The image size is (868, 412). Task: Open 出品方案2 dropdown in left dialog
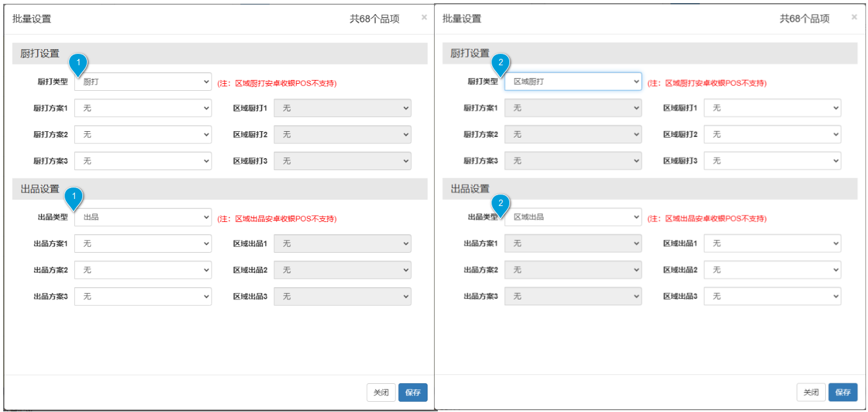coord(143,270)
